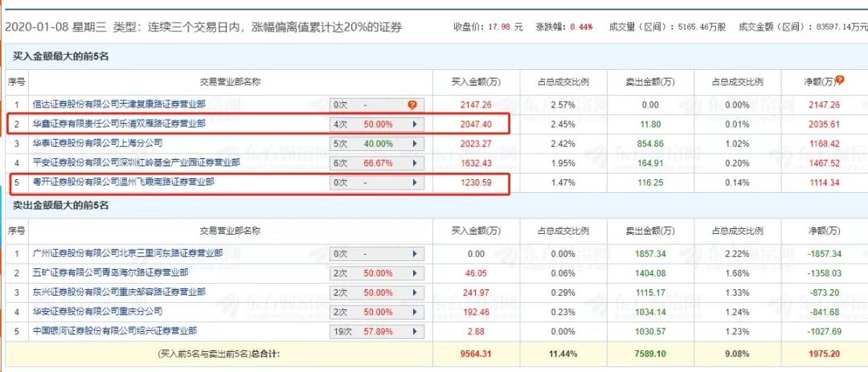Open 华鑫证券有限责任公司乐清双雁路证券营业部 link

[119, 124]
